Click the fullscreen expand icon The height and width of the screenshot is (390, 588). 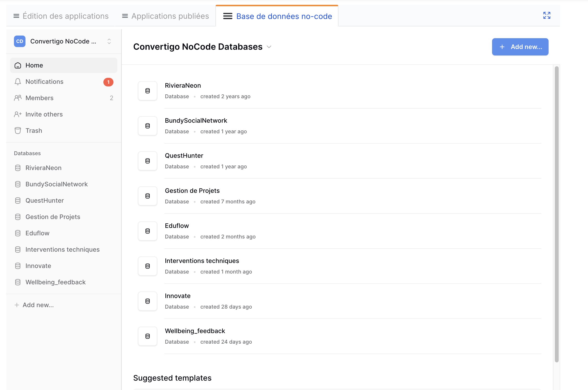pyautogui.click(x=547, y=15)
